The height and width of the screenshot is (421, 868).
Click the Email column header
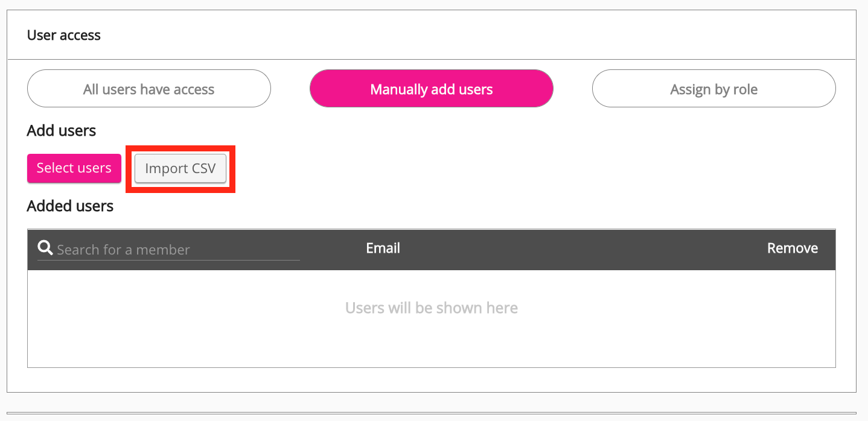pos(383,248)
